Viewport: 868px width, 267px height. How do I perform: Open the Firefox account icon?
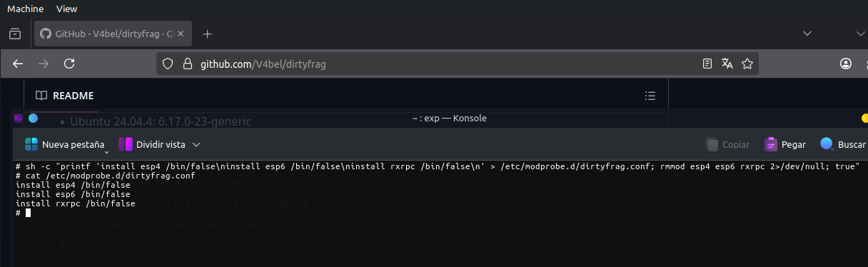click(846, 64)
